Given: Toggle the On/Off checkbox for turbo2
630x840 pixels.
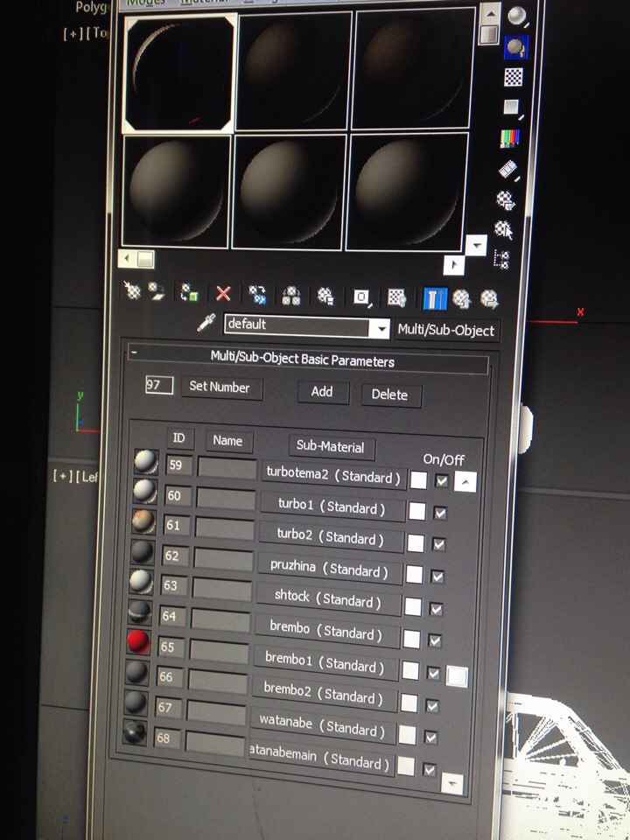Looking at the screenshot, I should [x=438, y=544].
